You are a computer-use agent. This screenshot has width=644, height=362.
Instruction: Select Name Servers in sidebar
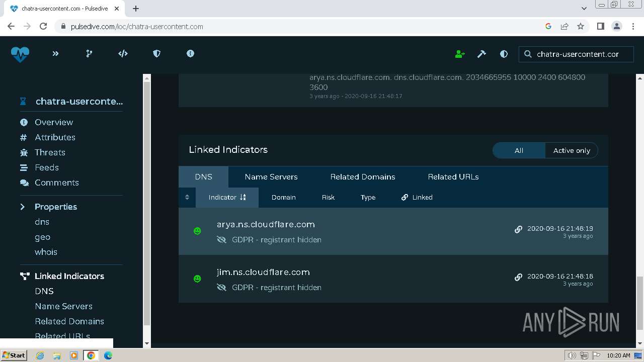click(63, 306)
